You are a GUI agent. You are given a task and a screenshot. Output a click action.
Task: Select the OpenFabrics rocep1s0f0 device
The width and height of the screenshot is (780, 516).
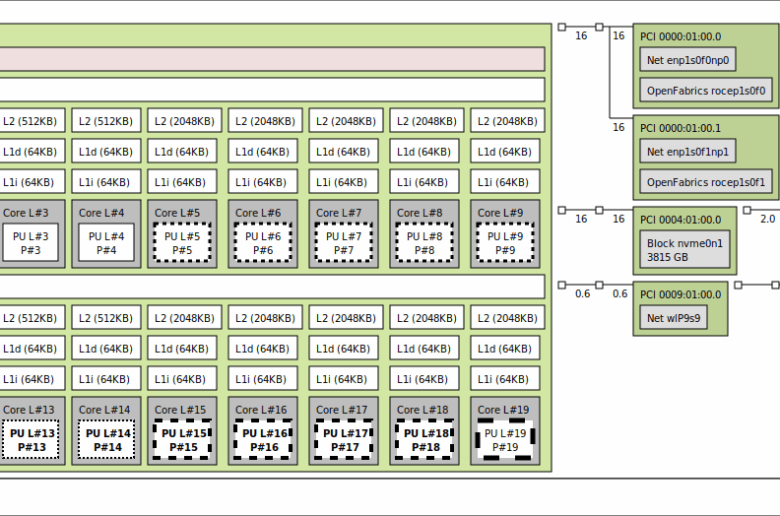(x=706, y=91)
